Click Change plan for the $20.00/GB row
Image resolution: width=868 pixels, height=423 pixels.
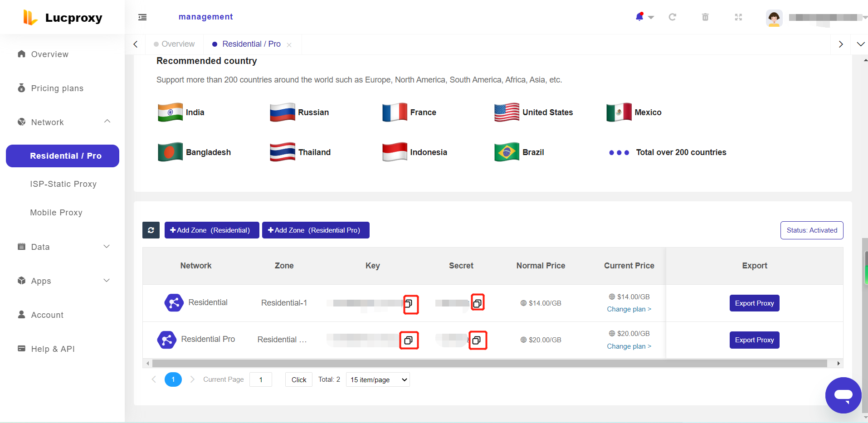point(629,346)
